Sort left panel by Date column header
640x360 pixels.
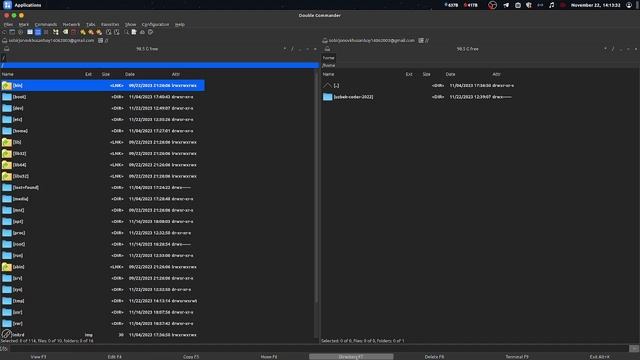click(130, 74)
